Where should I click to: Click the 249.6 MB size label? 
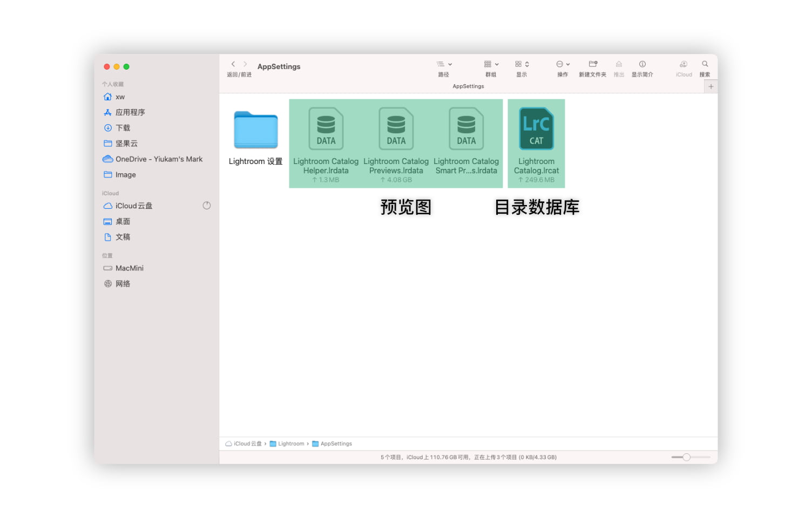click(536, 180)
